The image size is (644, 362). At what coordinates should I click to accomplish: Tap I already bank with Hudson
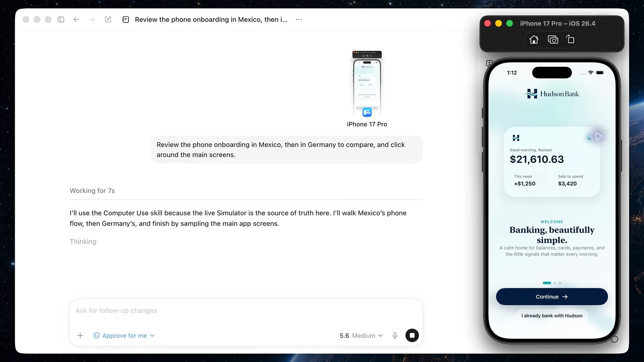pos(552,316)
